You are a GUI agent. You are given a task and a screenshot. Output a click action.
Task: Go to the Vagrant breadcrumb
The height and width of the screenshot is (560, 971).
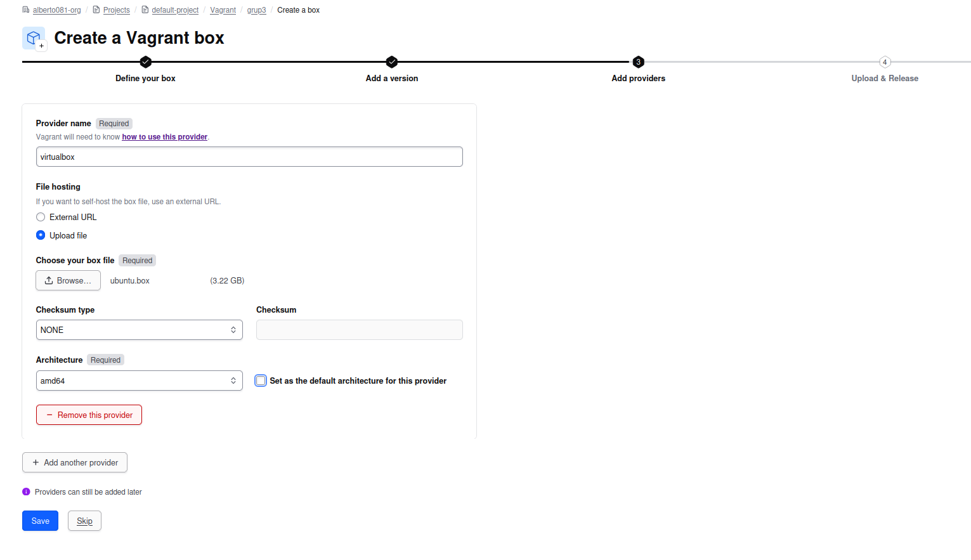tap(223, 10)
